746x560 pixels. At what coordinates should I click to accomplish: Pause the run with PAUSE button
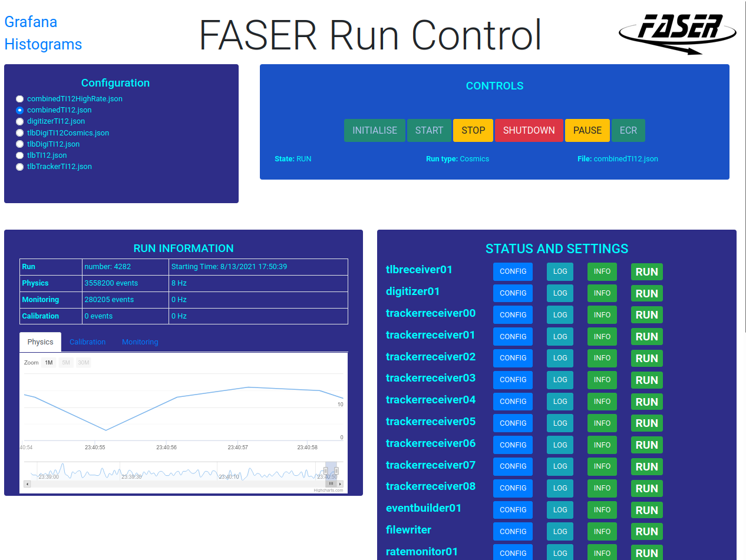point(587,130)
